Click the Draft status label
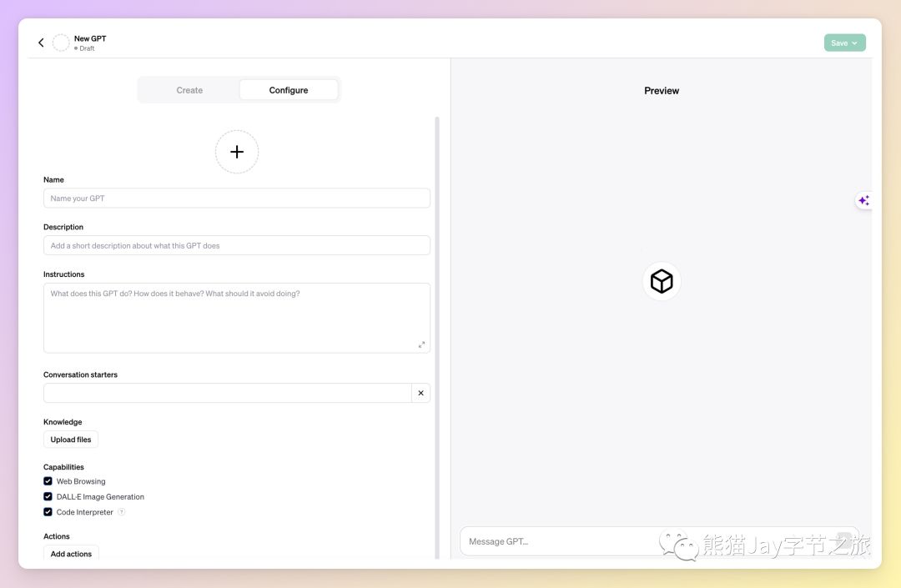Screen dimensions: 901x588 [87, 48]
